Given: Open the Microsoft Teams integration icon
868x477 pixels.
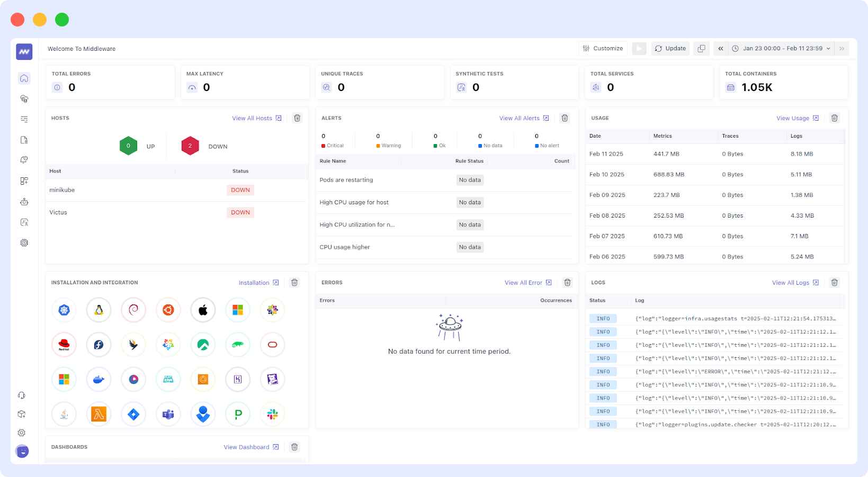Looking at the screenshot, I should [168, 414].
